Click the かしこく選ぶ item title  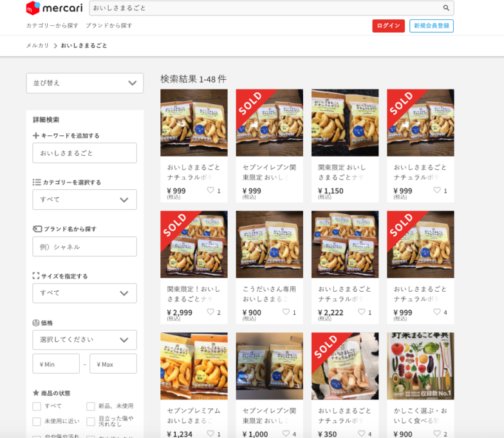click(x=420, y=415)
